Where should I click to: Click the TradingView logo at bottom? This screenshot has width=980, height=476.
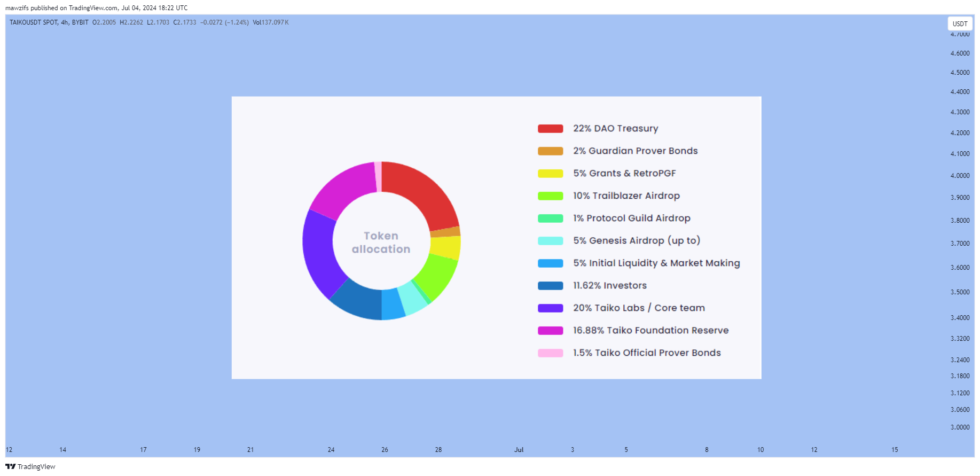pos(30,466)
